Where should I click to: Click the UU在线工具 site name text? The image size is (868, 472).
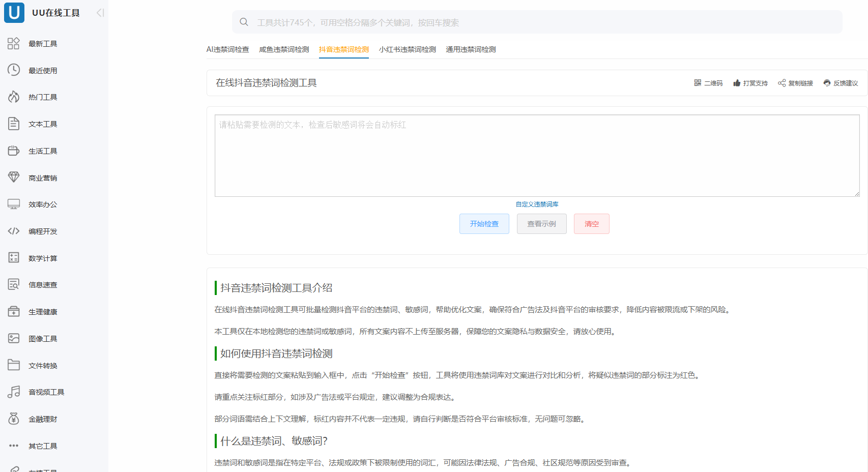[56, 13]
